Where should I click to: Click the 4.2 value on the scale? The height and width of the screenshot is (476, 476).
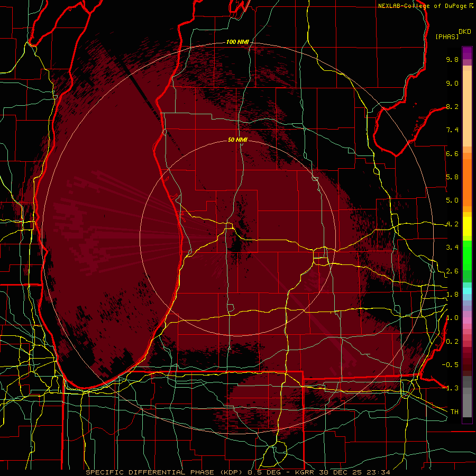pyautogui.click(x=452, y=224)
